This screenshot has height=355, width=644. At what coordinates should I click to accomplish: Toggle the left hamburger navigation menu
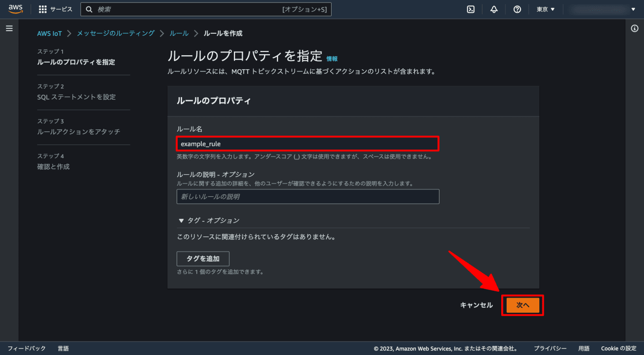click(x=9, y=28)
